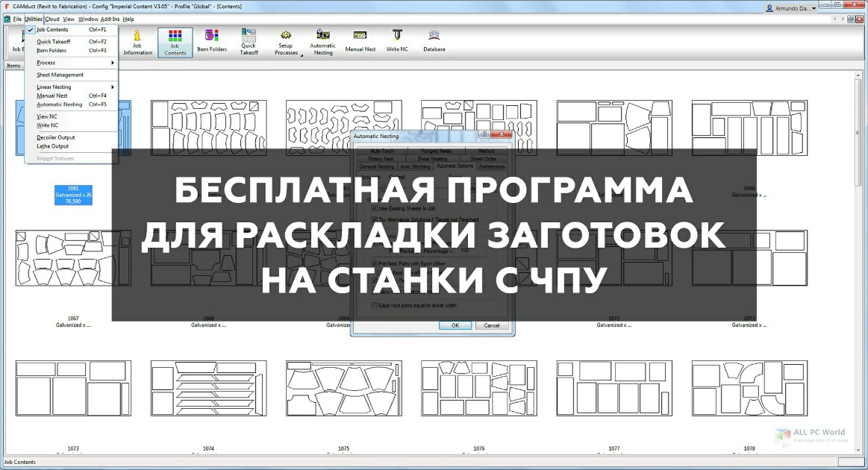Click Cancel in the Automatic Nesting dialog

[492, 325]
